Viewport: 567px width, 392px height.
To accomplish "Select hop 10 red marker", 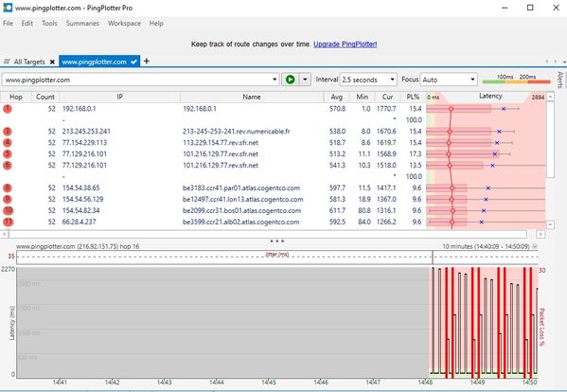I will tap(8, 210).
